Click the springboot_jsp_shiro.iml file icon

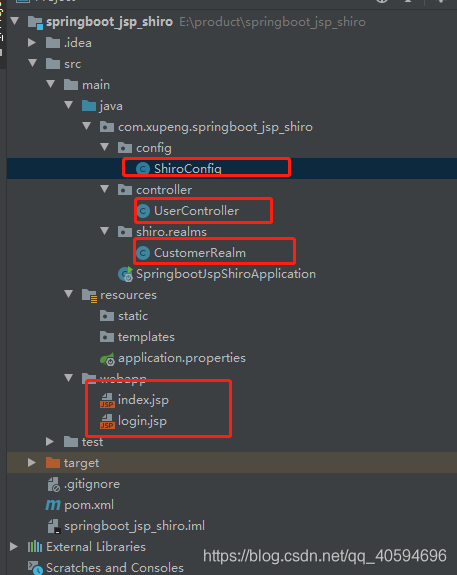54,526
